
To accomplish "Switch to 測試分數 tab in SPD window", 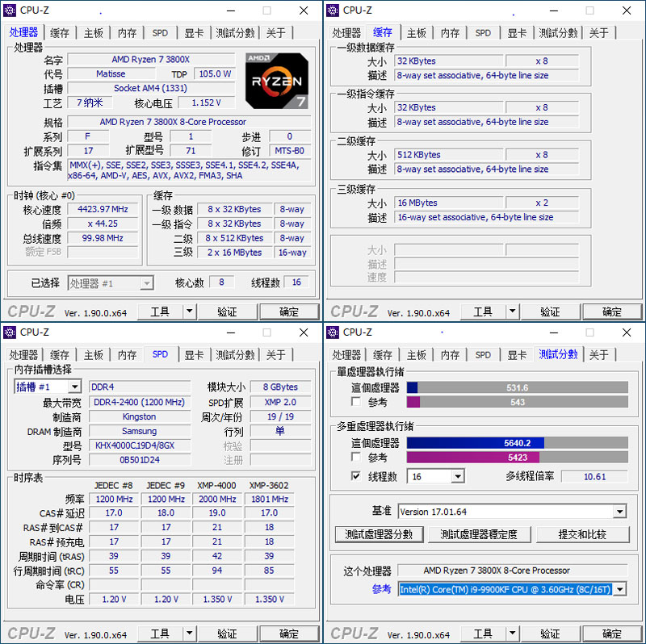I will click(x=235, y=355).
